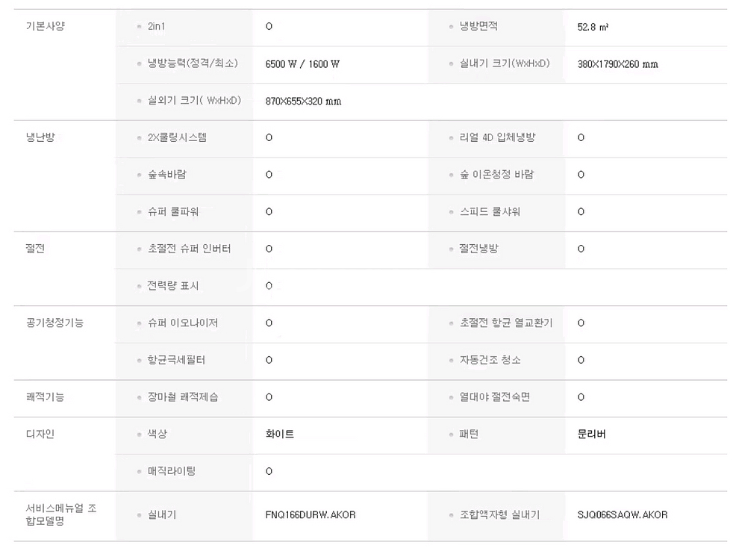The width and height of the screenshot is (733, 560).
Task: Click the 870X655X320 mm outdoor unit size
Action: pyautogui.click(x=303, y=101)
